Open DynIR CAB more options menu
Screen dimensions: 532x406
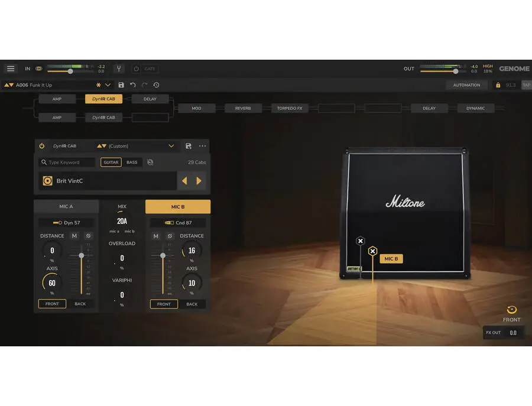(202, 146)
